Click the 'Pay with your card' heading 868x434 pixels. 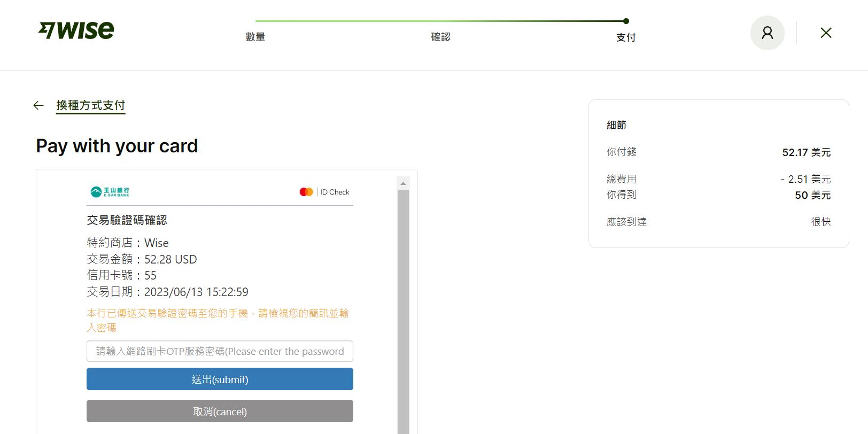pos(117,146)
